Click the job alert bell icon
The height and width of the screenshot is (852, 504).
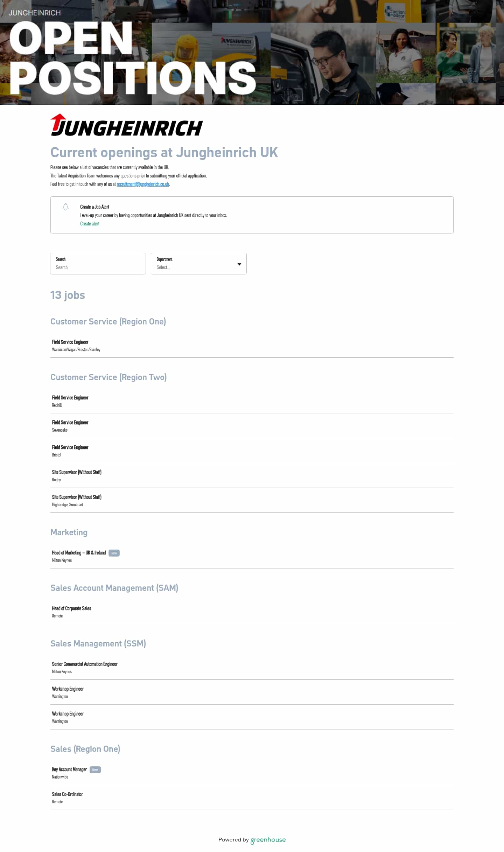65,207
